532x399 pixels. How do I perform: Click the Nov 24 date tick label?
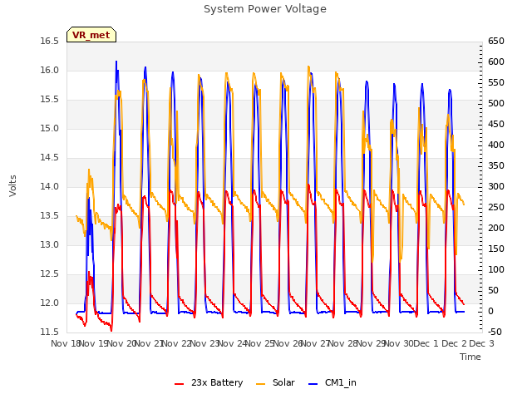tap(232, 343)
